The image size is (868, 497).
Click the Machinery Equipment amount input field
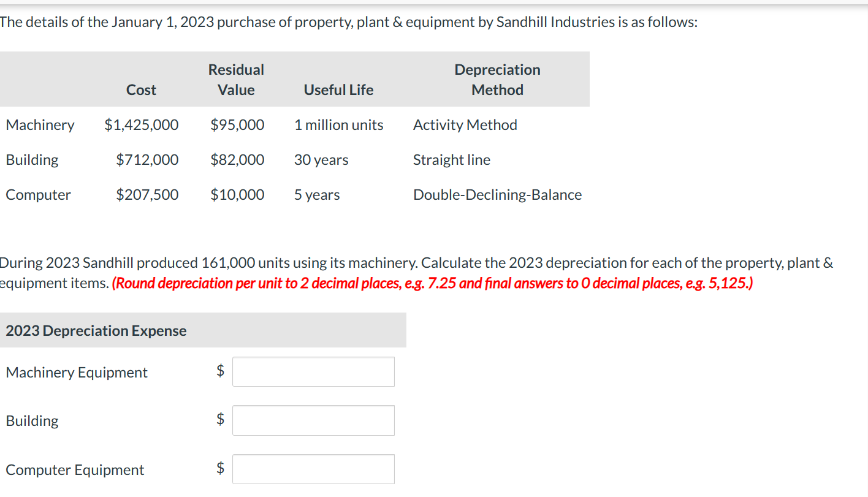[x=313, y=371]
